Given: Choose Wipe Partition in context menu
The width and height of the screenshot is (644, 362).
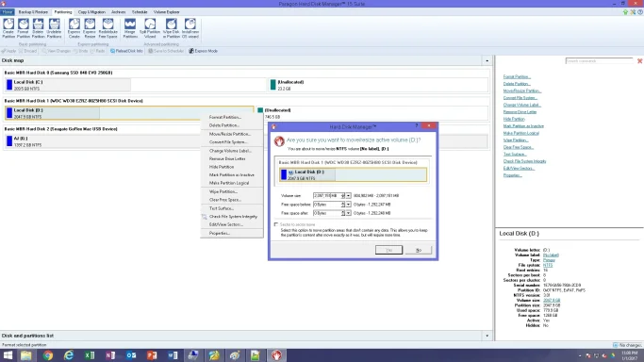Looking at the screenshot, I should 232,191.
